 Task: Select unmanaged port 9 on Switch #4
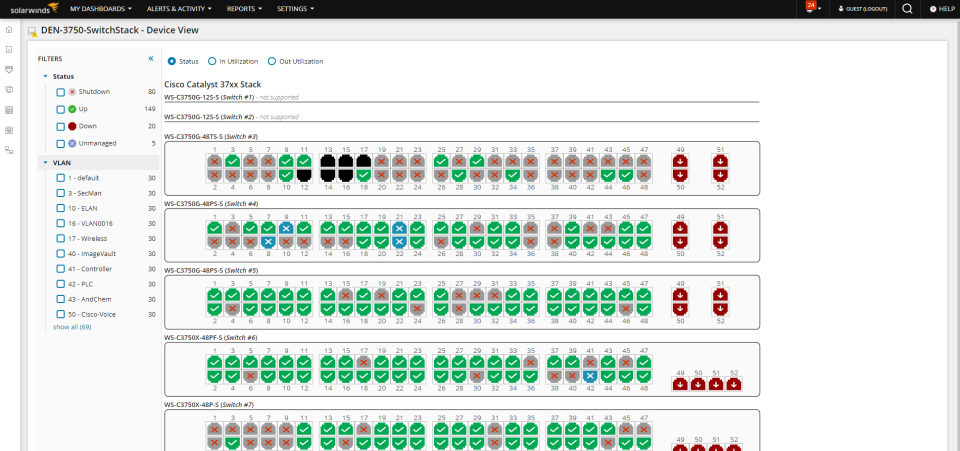286,228
